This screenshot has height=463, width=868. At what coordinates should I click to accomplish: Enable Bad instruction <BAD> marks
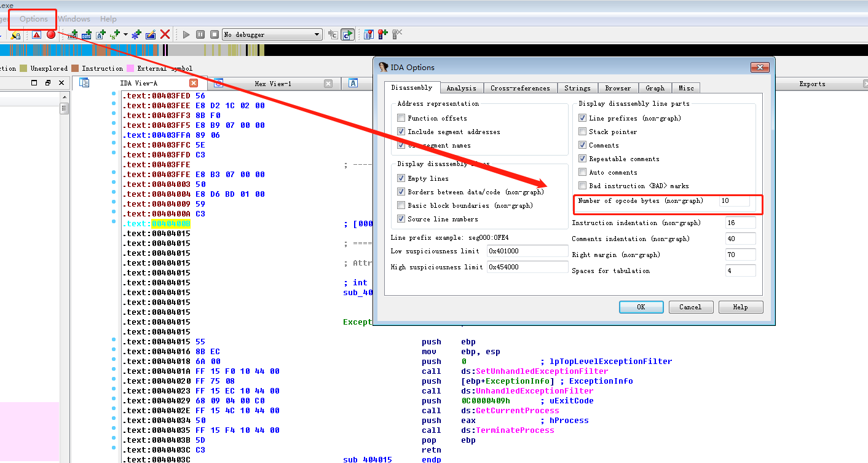[582, 186]
